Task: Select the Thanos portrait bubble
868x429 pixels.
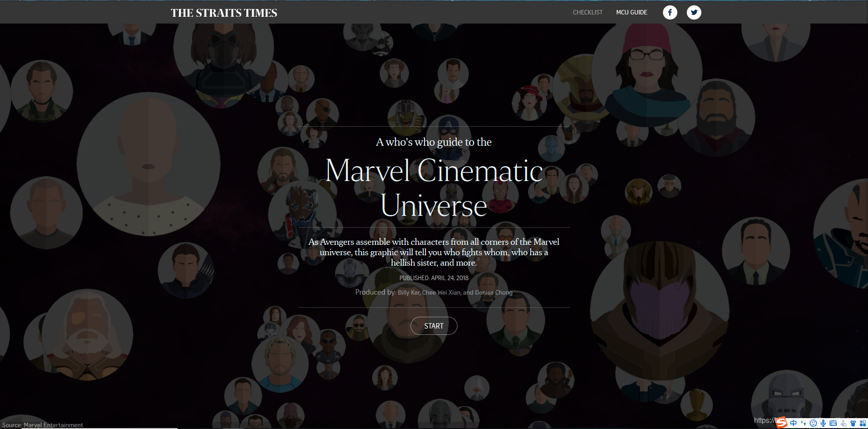Action: (x=660, y=310)
